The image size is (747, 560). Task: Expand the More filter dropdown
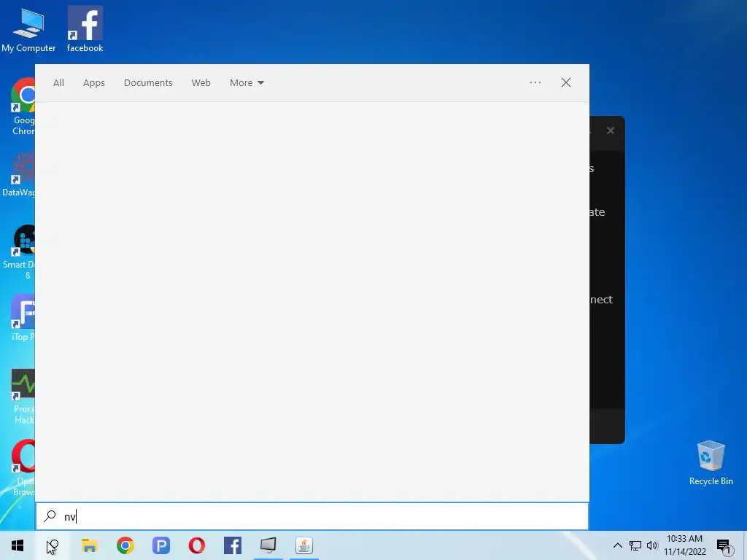pyautogui.click(x=247, y=83)
